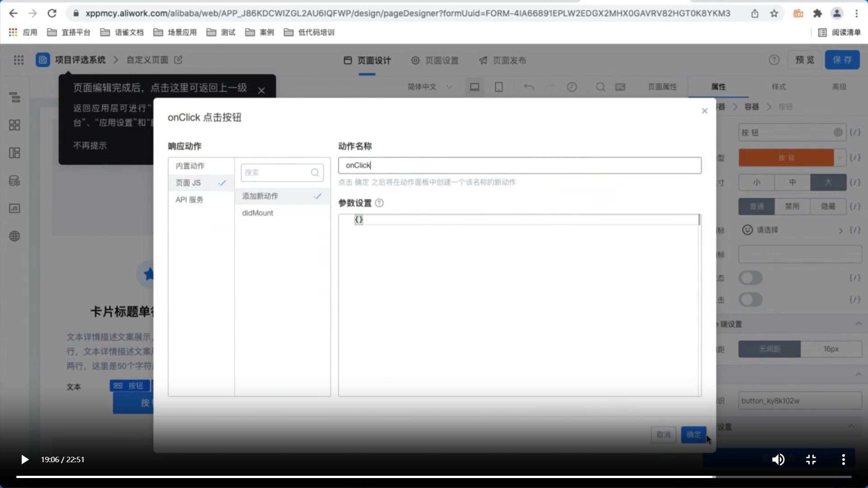The height and width of the screenshot is (488, 868).
Task: Expand the 简体中文 language dropdown
Action: coord(429,87)
